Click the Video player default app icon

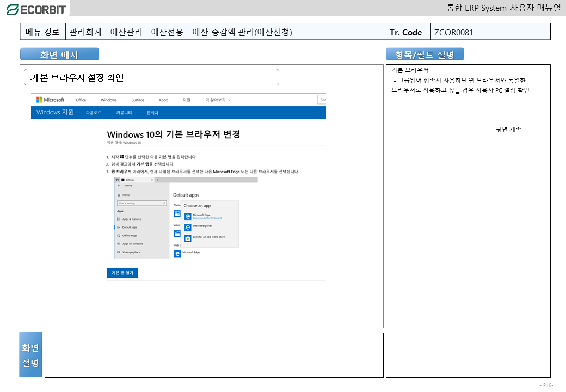(177, 234)
